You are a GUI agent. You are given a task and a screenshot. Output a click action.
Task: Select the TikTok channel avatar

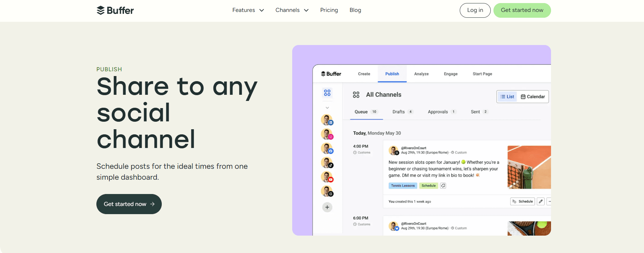(x=327, y=163)
